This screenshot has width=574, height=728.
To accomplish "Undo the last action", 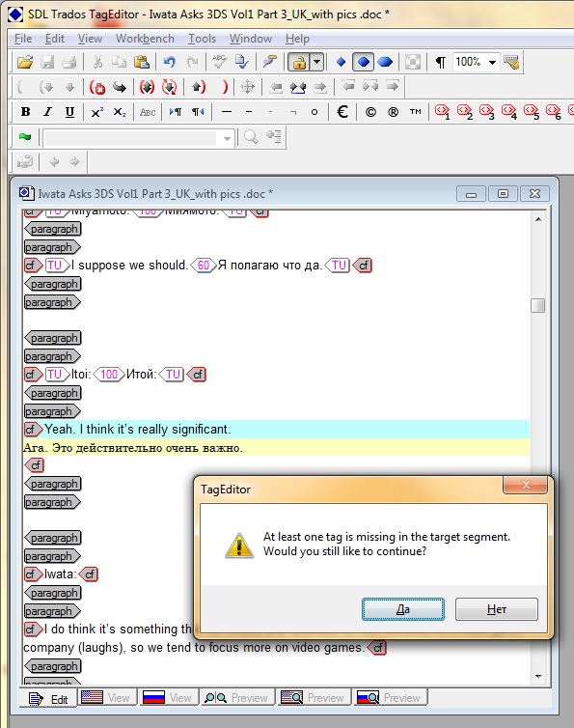I will point(170,62).
